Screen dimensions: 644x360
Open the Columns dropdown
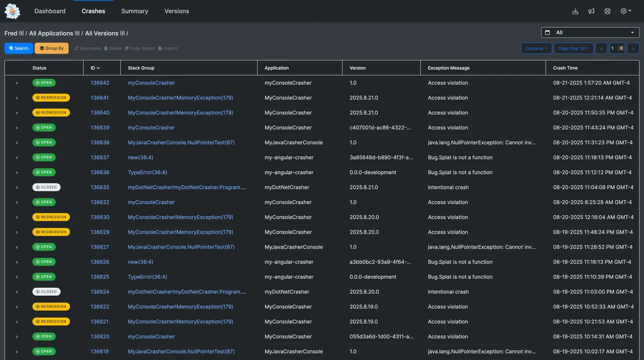pyautogui.click(x=537, y=48)
